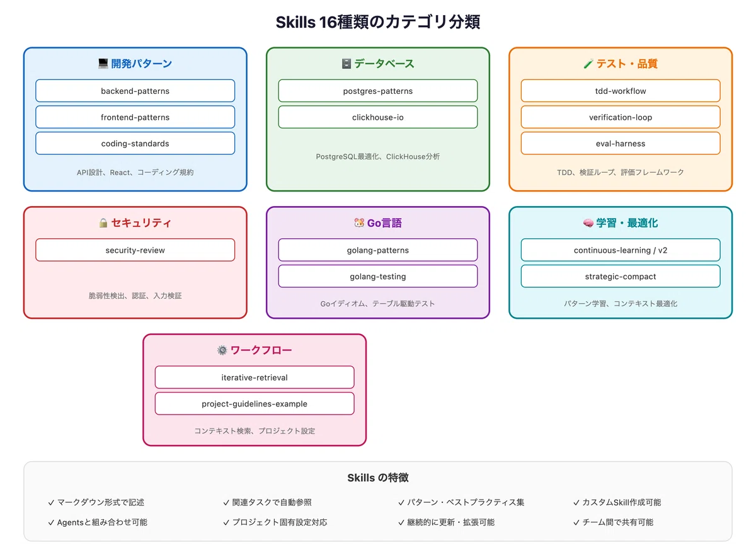
Task: Open the project-guidelines-example skill box
Action: tap(255, 404)
